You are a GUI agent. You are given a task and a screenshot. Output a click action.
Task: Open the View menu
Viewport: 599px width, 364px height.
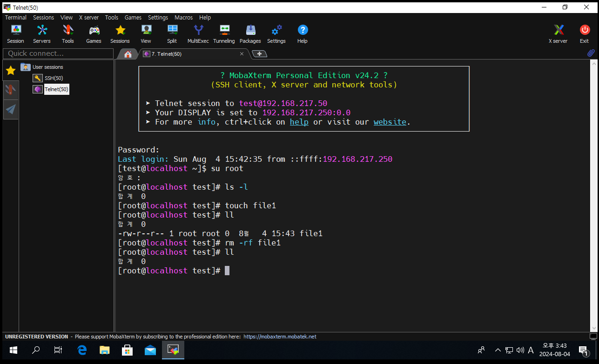67,17
